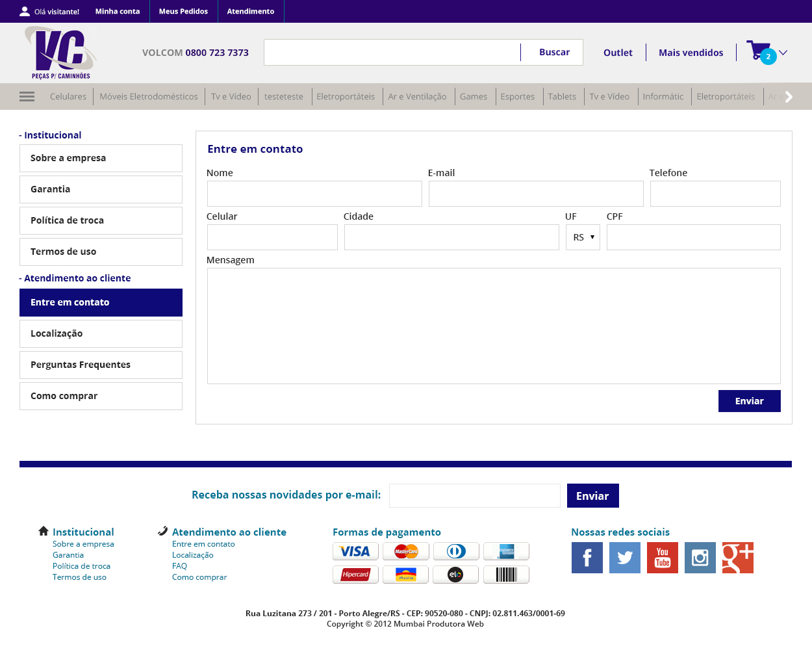Click the Visa payment icon
The width and height of the screenshot is (812, 650).
pyautogui.click(x=355, y=551)
